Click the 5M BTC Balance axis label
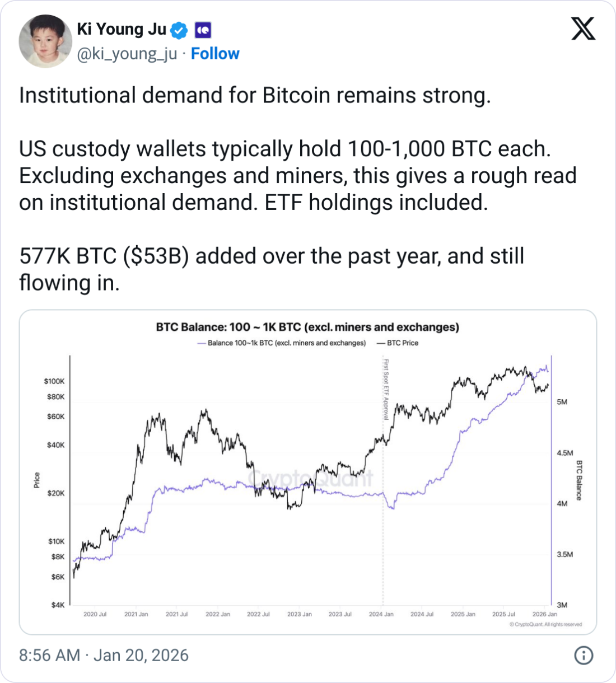This screenshot has height=683, width=616. click(x=562, y=402)
